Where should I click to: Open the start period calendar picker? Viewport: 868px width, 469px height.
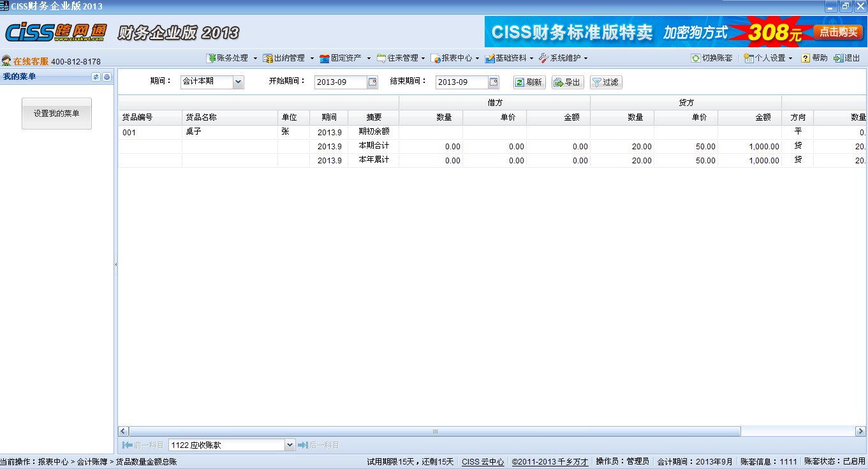(372, 82)
